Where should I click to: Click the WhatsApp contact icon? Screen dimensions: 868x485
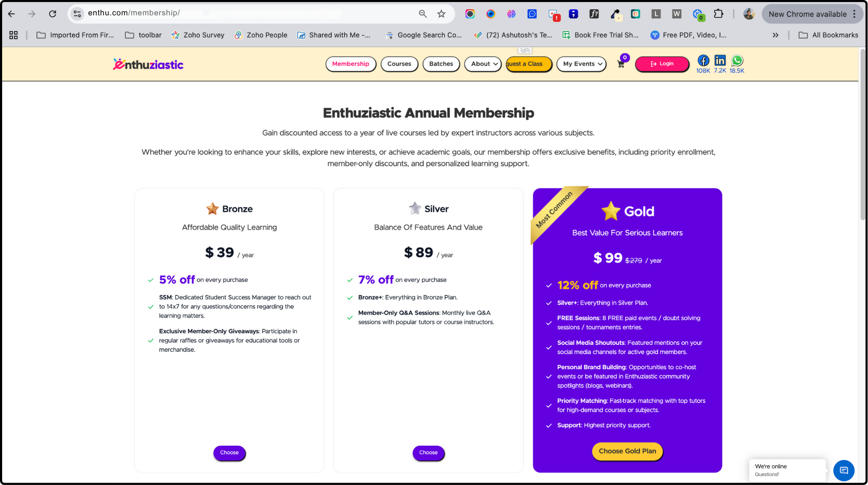click(x=737, y=61)
